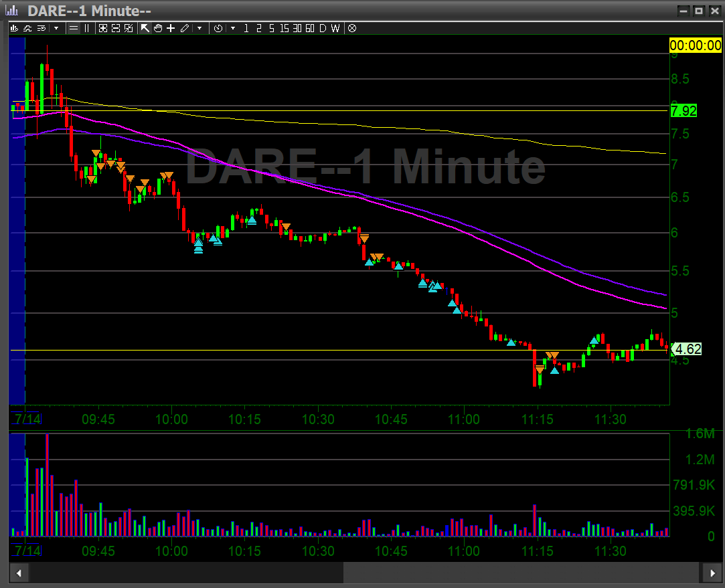The image size is (725, 588).
Task: Click the 4.62 current price label
Action: [687, 349]
